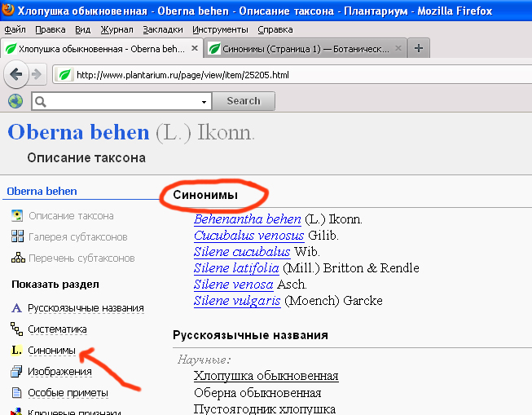This screenshot has width=532, height=415.
Task: Open the Инструменты menu
Action: 221,29
